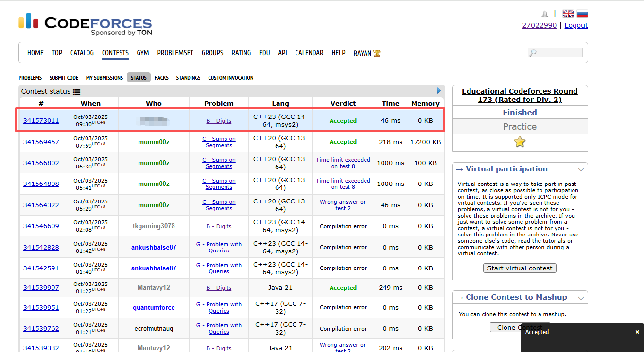Open API menu item
Image resolution: width=644 pixels, height=352 pixels.
coord(282,53)
